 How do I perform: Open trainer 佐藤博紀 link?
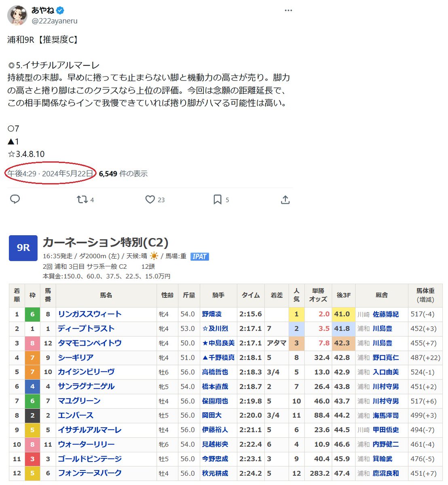(x=386, y=314)
